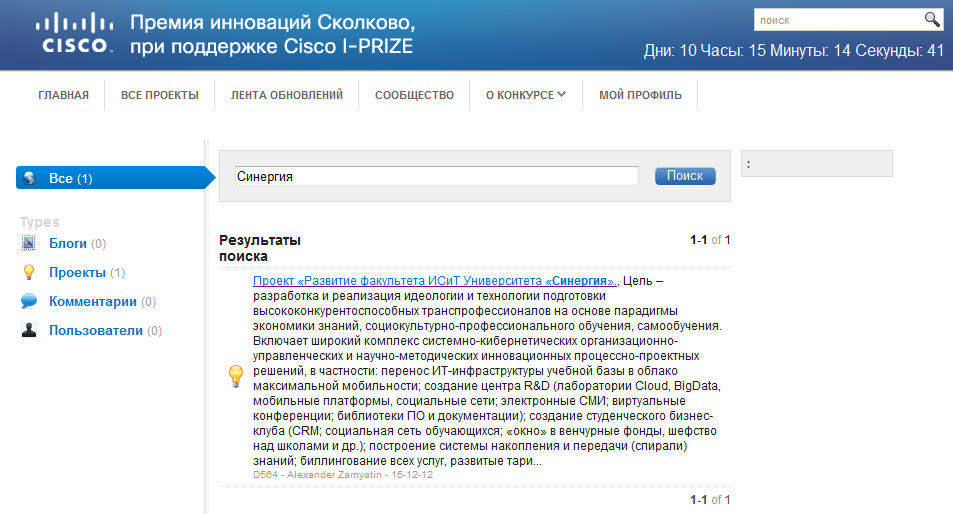Open ЛЕНТА ОБНОВЛЕНИЙ page
Viewport: 953px width, 514px height.
point(287,95)
